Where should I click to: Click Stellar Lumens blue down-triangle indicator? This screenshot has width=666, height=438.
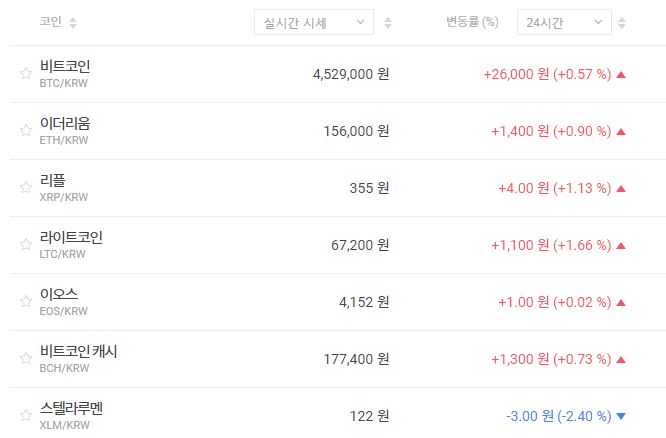click(621, 416)
